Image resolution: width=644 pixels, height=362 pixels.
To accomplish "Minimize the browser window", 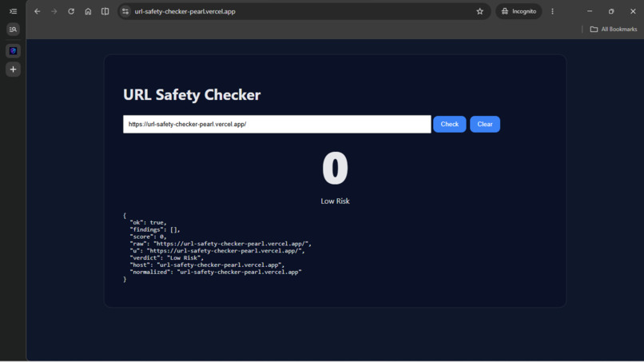I will pos(590,11).
